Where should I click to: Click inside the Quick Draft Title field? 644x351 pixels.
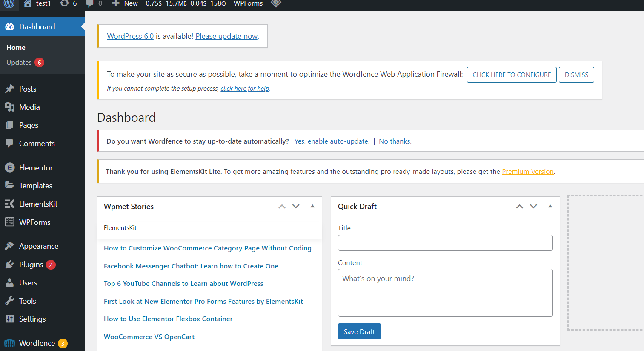[445, 242]
